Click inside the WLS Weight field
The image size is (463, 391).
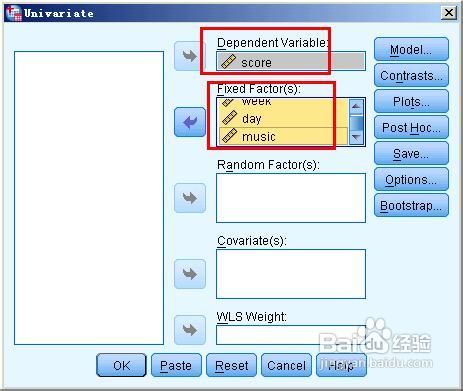pos(291,335)
